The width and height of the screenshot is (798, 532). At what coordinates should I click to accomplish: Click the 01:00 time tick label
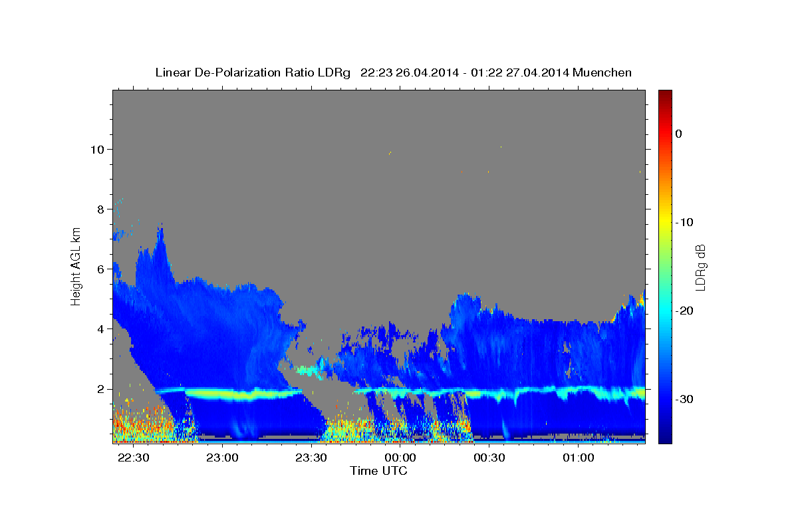pyautogui.click(x=579, y=458)
